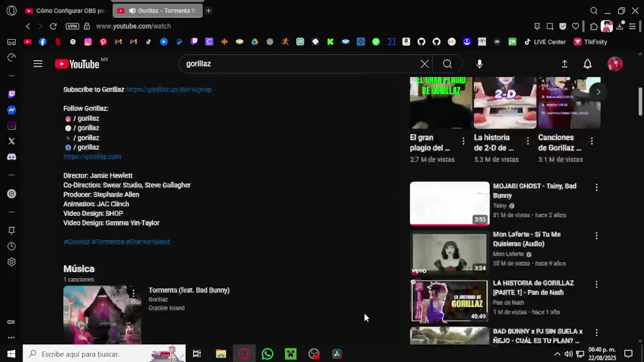
Task: Open options for LA HISTORIA de GORILLAZ
Action: point(597,285)
